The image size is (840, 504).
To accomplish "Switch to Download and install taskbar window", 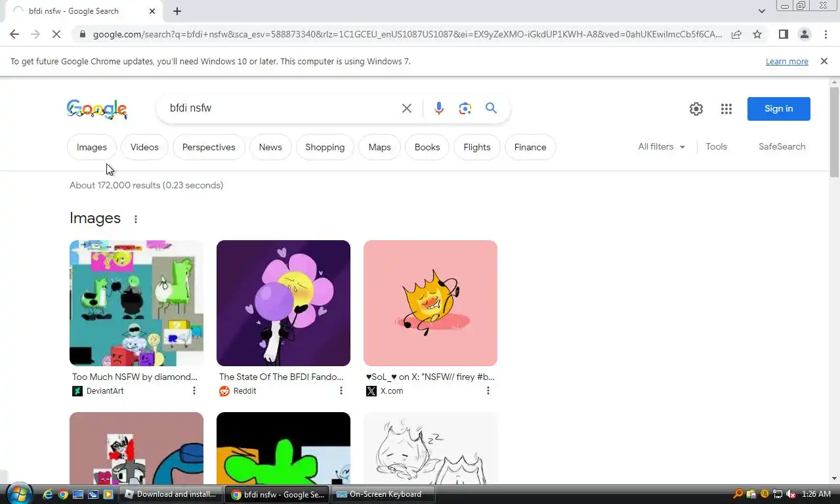I will (x=171, y=494).
